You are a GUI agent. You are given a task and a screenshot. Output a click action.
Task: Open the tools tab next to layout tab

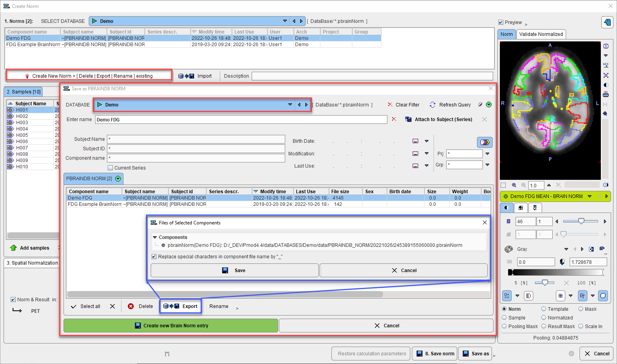535,208
